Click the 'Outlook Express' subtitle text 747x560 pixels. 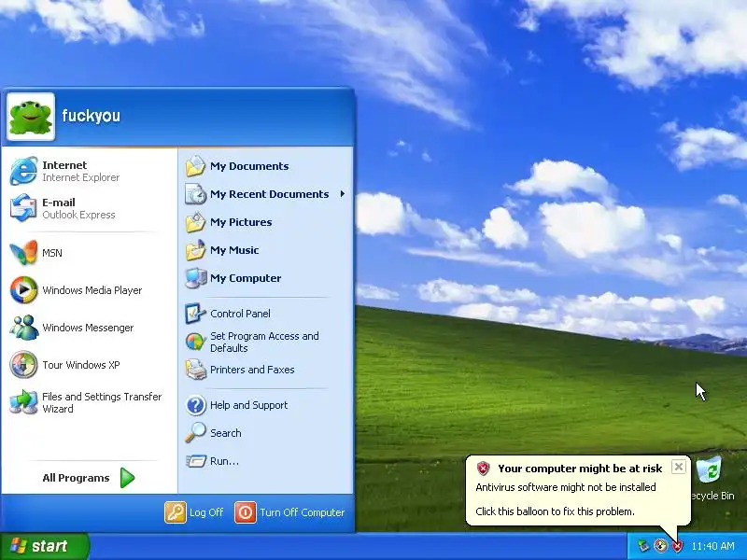pos(78,215)
